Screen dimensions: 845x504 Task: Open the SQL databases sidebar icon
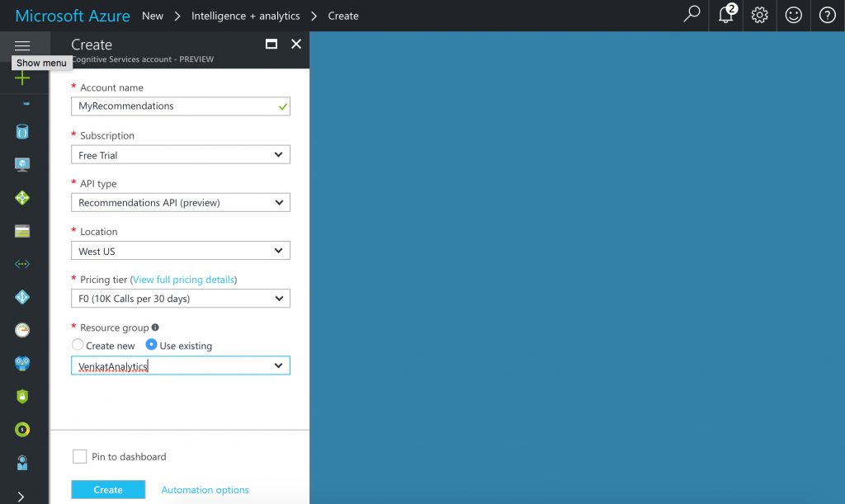pyautogui.click(x=22, y=131)
